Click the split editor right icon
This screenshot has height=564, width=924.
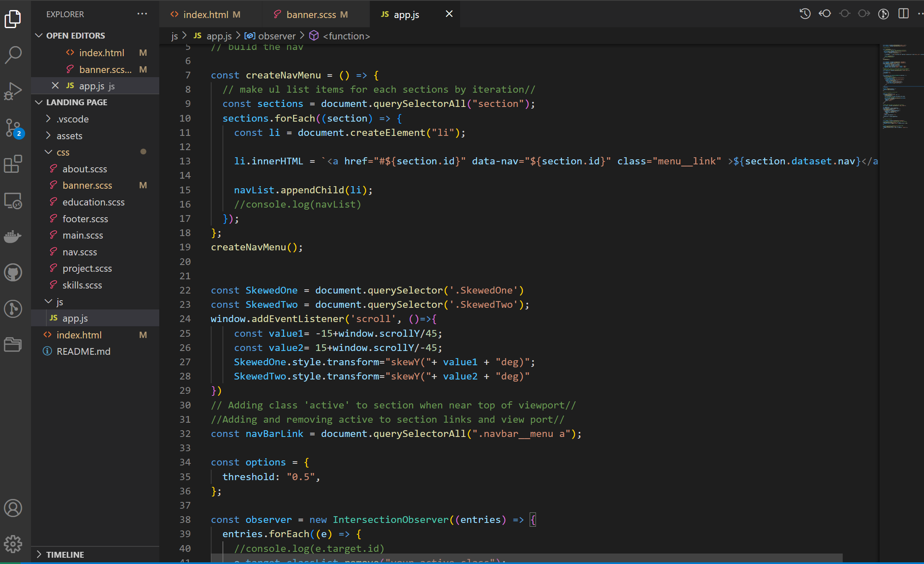click(903, 14)
